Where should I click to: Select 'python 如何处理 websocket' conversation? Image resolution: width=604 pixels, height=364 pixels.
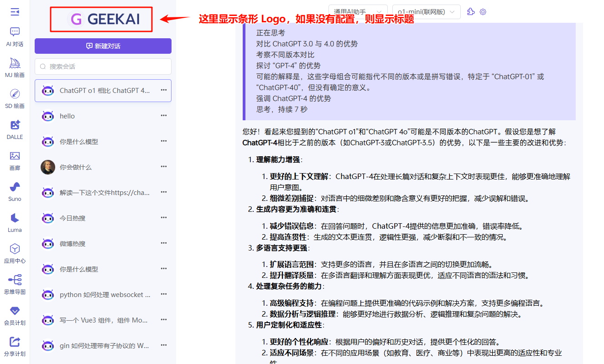coord(103,295)
